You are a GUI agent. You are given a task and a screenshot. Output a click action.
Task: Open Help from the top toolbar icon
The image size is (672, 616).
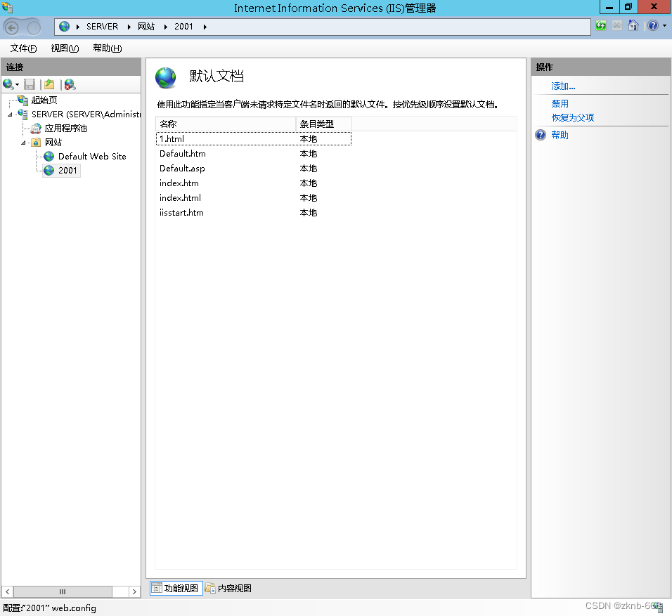[653, 26]
